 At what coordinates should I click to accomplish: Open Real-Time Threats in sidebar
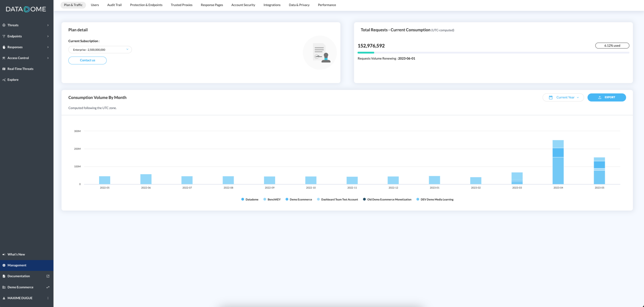[27, 69]
